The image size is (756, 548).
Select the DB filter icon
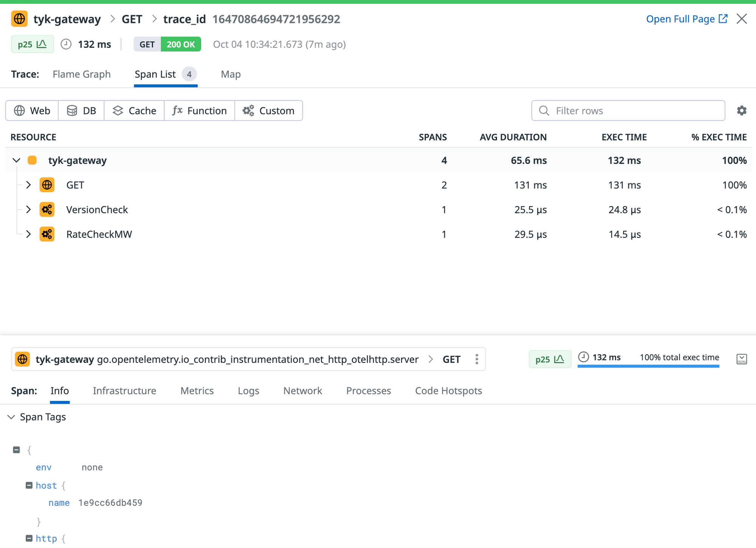click(x=72, y=110)
